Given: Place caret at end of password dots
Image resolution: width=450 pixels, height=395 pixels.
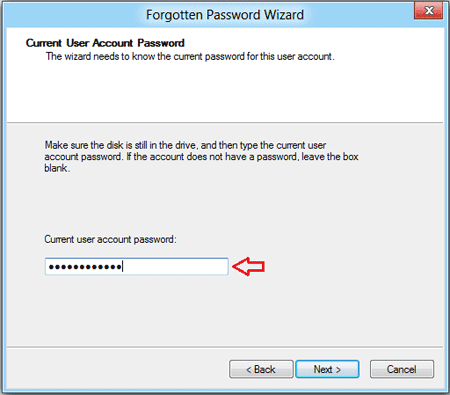Looking at the screenshot, I should (x=123, y=267).
